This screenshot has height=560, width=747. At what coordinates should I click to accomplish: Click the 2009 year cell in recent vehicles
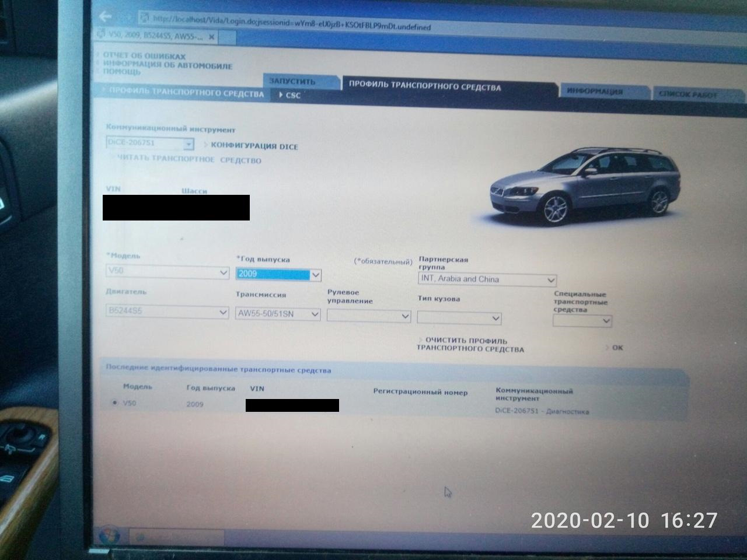(x=195, y=404)
